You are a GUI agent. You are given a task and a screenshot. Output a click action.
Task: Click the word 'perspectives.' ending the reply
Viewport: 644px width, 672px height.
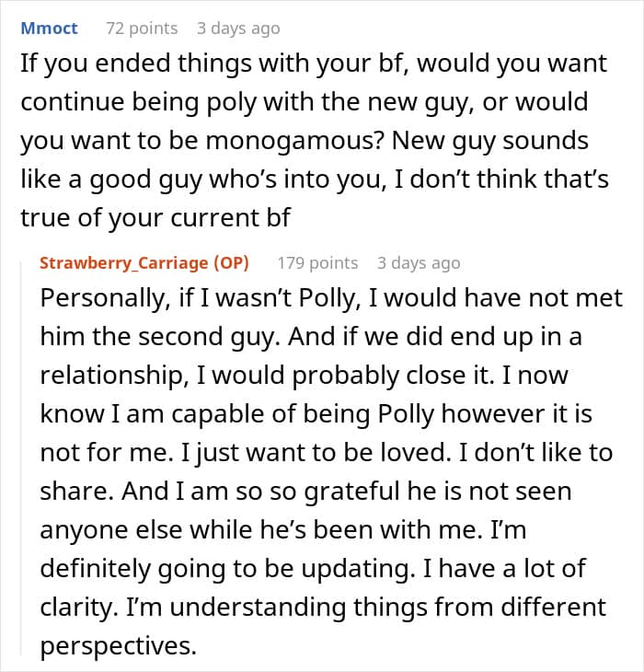[118, 646]
